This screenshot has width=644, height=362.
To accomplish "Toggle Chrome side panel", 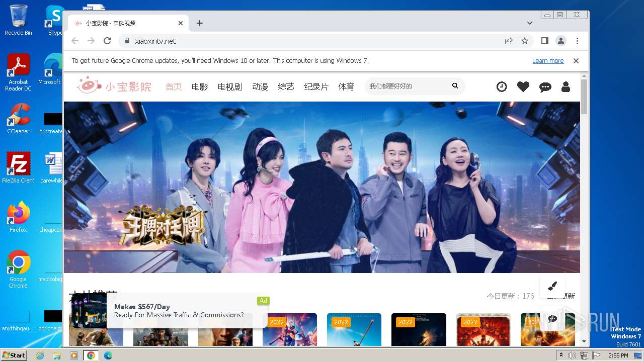I will (544, 41).
